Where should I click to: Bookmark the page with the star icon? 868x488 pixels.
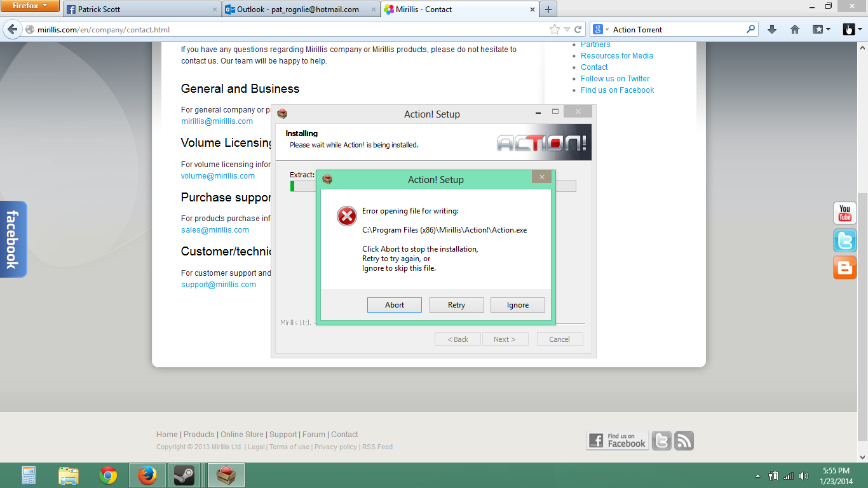click(554, 29)
